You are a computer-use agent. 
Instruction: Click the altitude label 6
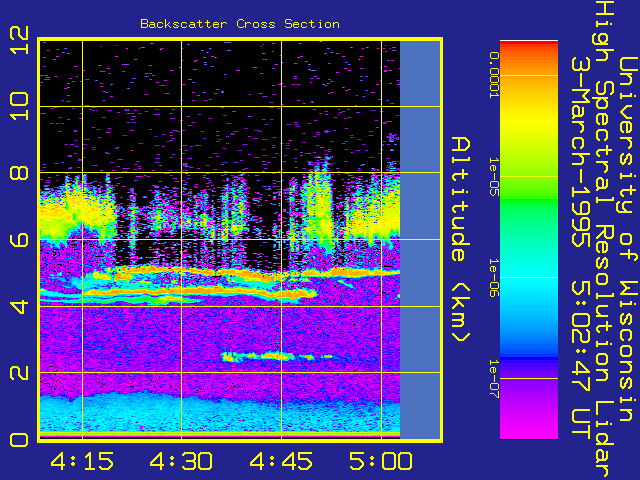tap(19, 239)
